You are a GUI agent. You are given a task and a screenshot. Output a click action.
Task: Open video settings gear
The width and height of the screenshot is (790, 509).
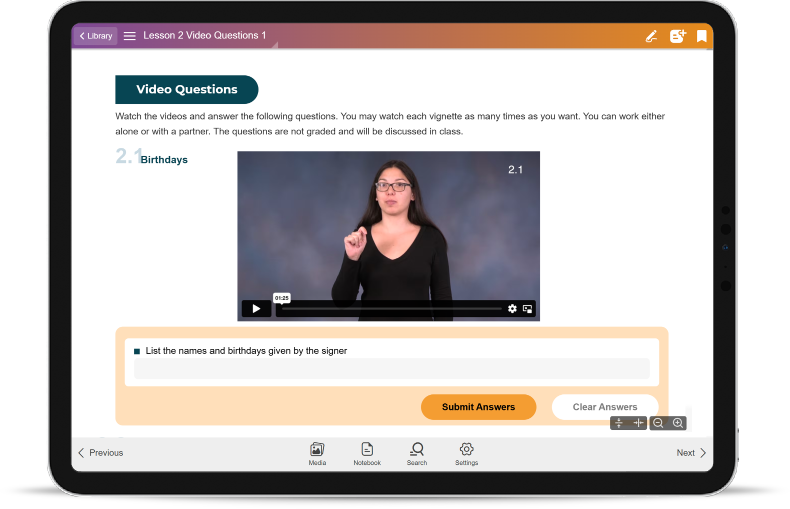click(x=512, y=308)
